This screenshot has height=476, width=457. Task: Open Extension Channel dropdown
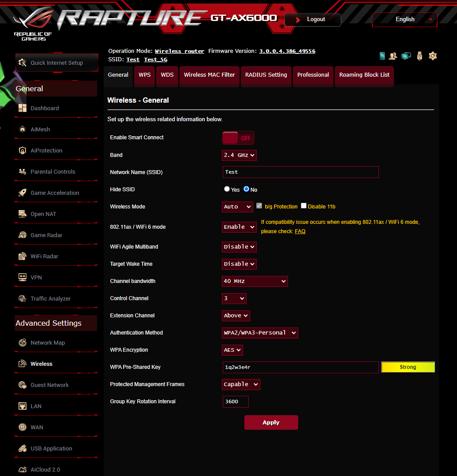[x=236, y=316]
